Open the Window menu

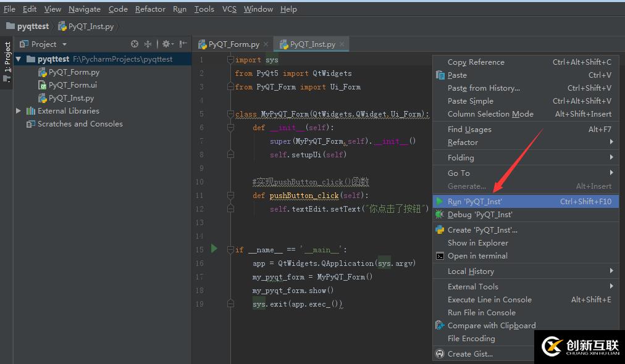point(258,9)
